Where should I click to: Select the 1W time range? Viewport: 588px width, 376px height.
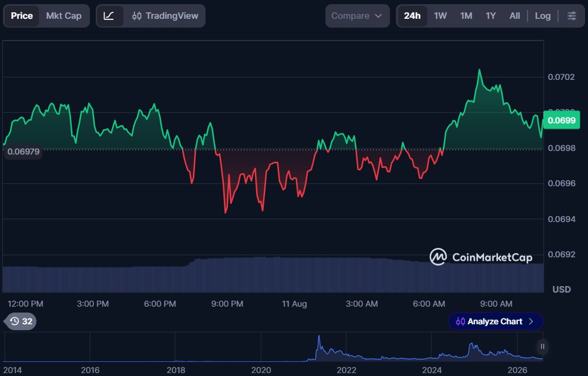[440, 16]
